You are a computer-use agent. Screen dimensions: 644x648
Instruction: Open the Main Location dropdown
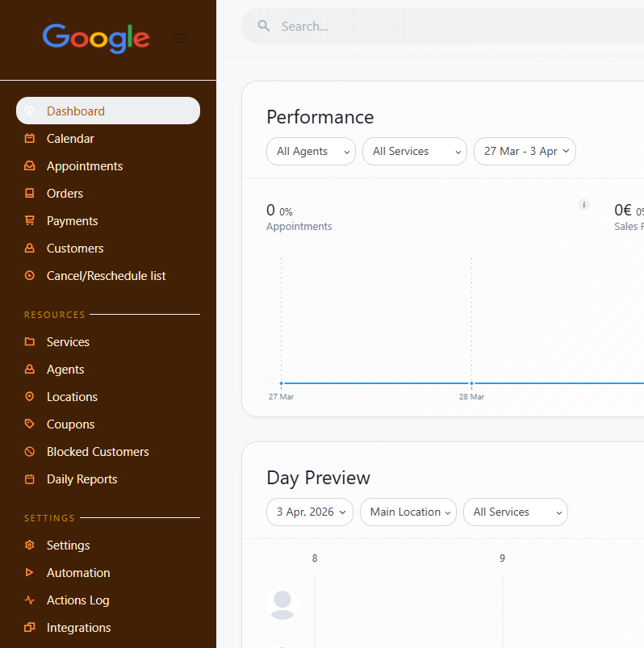coord(408,512)
